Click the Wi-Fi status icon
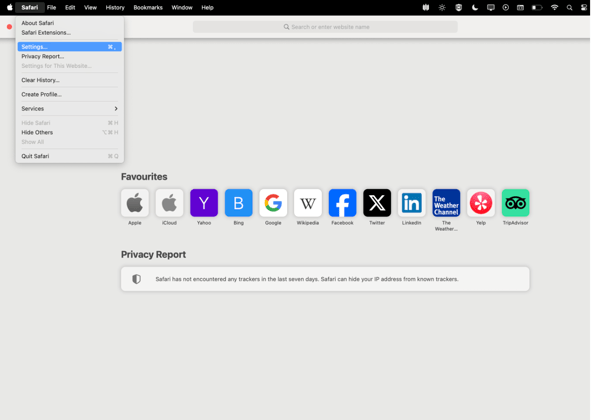This screenshot has height=420, width=591. pyautogui.click(x=554, y=7)
